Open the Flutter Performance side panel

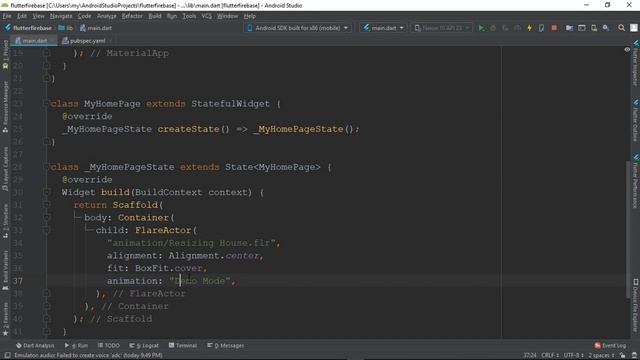[x=636, y=181]
